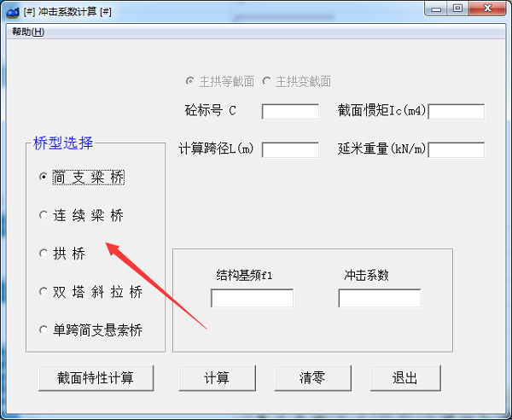Click the 计算 button
This screenshot has width=512, height=420.
pyautogui.click(x=217, y=378)
